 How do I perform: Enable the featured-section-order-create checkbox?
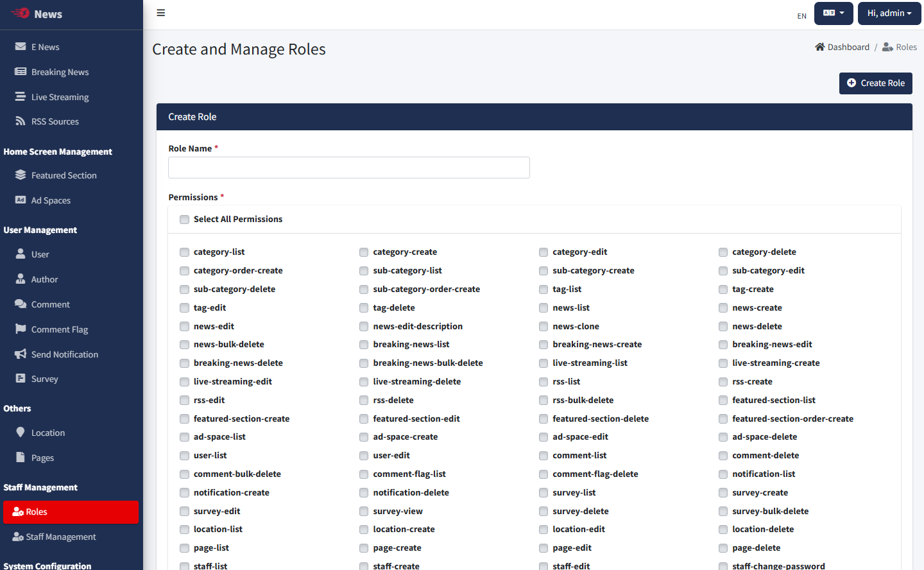pyautogui.click(x=723, y=419)
